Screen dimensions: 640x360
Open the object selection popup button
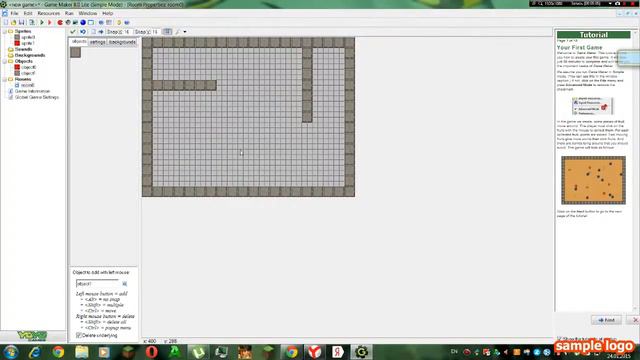pyautogui.click(x=124, y=284)
